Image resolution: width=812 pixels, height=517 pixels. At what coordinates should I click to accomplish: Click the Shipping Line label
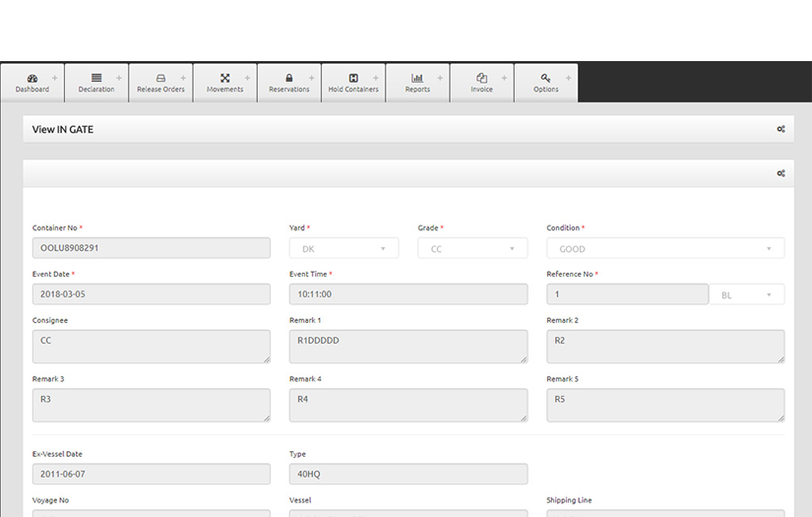coord(569,500)
